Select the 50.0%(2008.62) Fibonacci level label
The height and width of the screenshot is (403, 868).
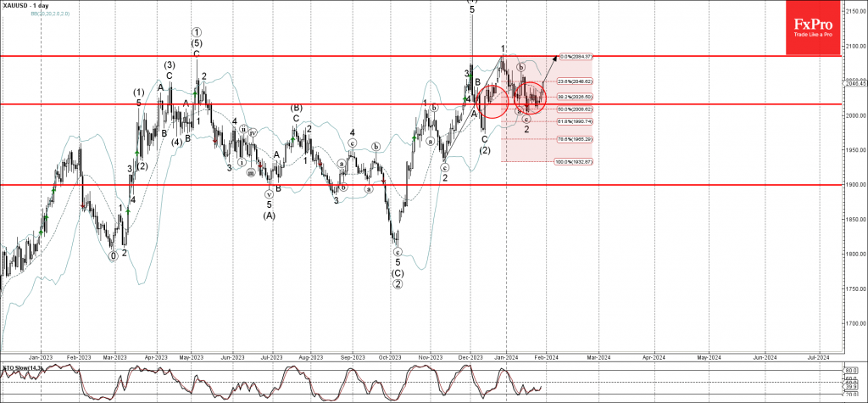(x=576, y=109)
